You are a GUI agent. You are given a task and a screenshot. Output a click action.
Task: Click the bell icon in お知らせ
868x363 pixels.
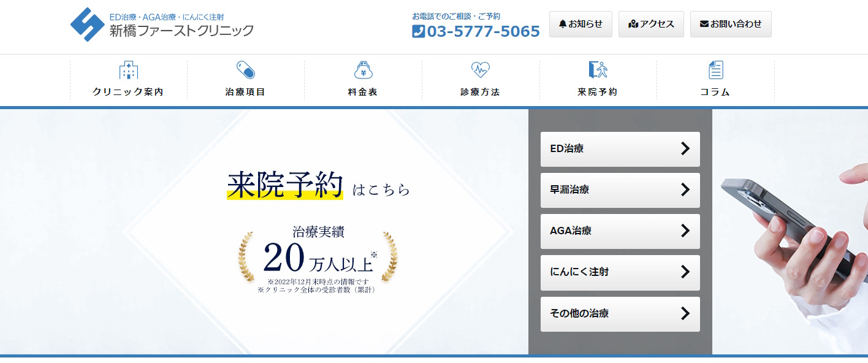click(562, 24)
